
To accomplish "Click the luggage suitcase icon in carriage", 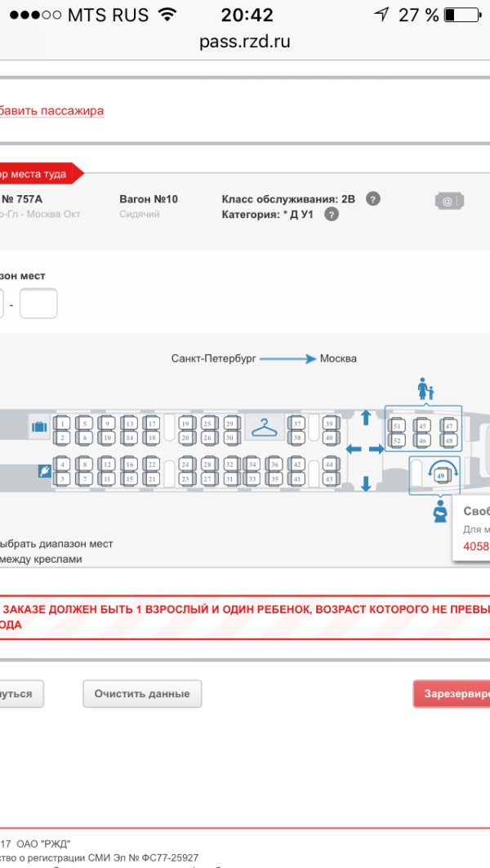I will tap(38, 426).
